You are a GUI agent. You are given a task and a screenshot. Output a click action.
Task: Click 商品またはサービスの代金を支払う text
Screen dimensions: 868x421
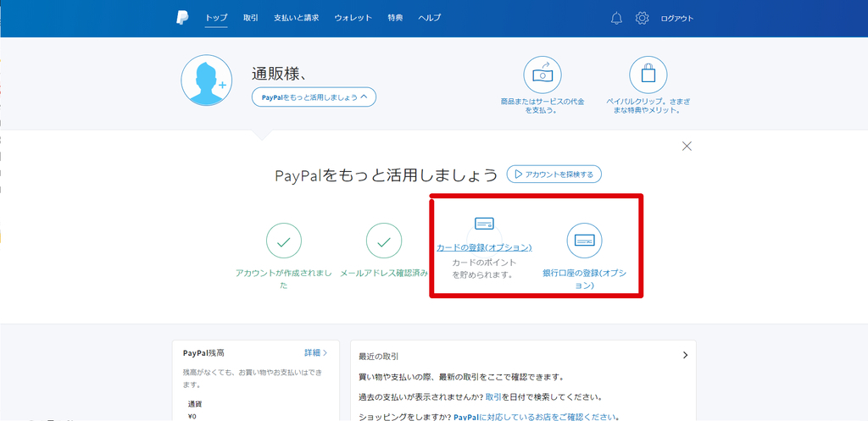pos(542,106)
